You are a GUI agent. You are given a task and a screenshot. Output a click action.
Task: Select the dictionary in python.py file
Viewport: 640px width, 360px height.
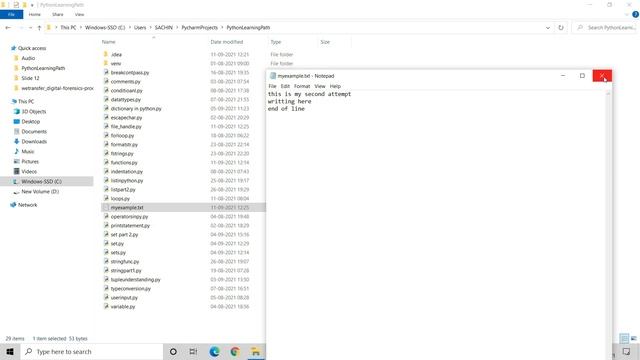click(x=136, y=109)
